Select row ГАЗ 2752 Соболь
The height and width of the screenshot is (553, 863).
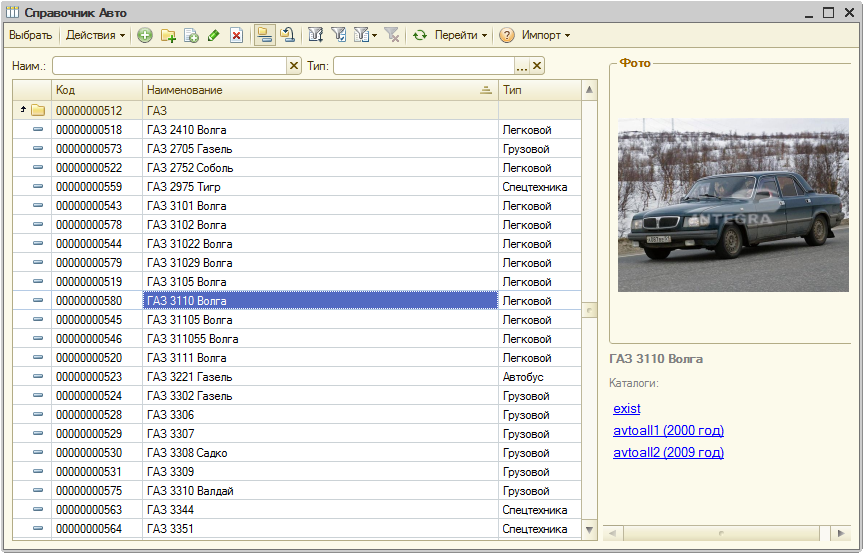click(297, 168)
